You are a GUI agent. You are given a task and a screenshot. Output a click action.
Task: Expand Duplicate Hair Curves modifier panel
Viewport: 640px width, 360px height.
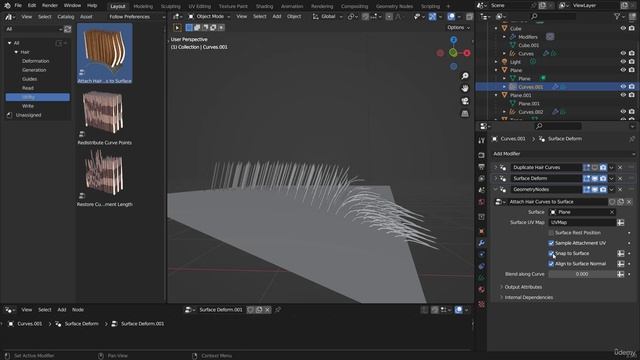tap(496, 167)
